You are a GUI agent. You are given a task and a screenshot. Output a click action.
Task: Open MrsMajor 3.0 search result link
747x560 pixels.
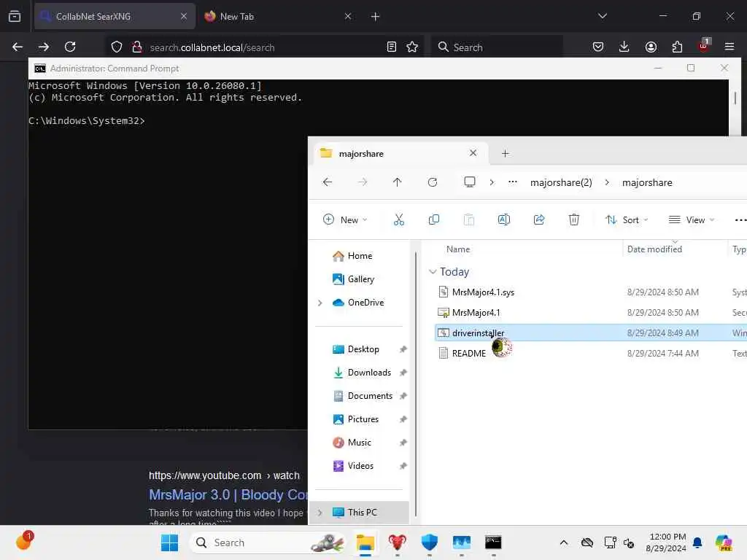[x=228, y=495]
